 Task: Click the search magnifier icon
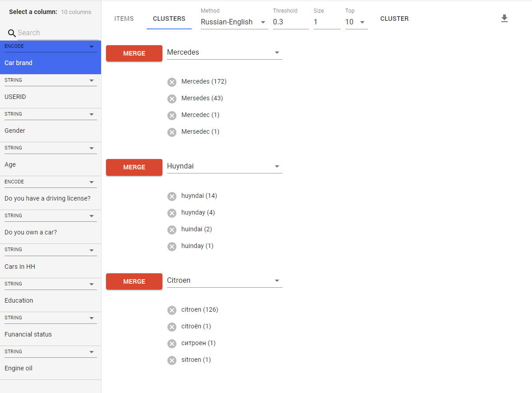click(12, 33)
